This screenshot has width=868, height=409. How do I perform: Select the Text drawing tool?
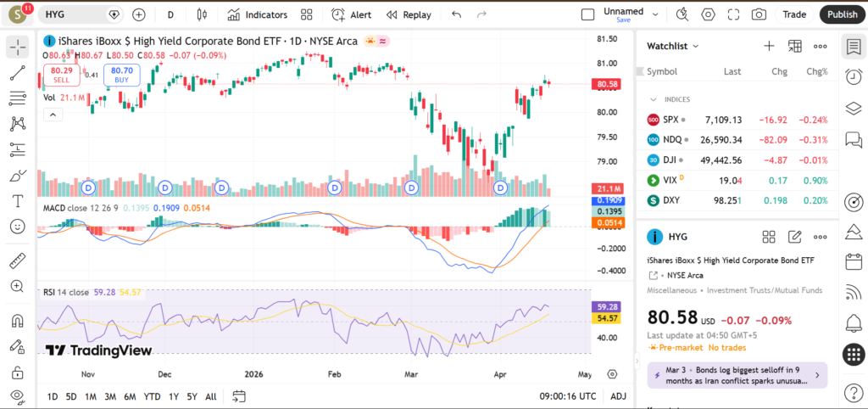(17, 201)
